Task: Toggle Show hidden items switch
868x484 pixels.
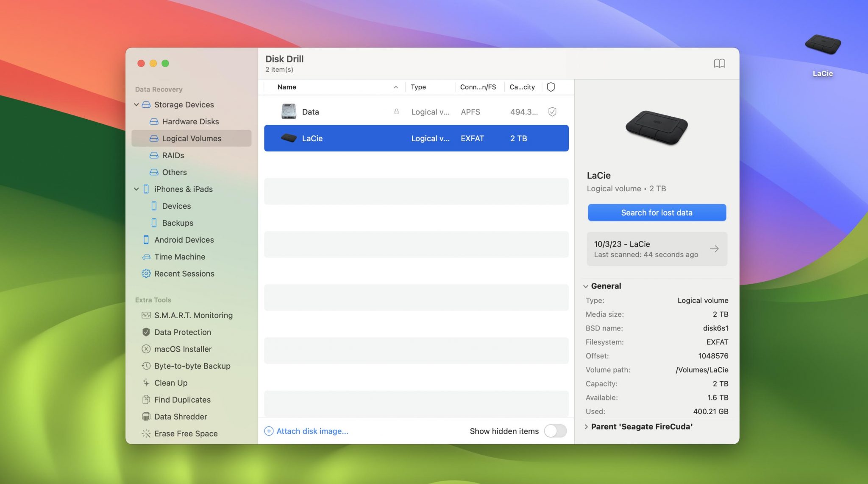Action: pyautogui.click(x=556, y=431)
